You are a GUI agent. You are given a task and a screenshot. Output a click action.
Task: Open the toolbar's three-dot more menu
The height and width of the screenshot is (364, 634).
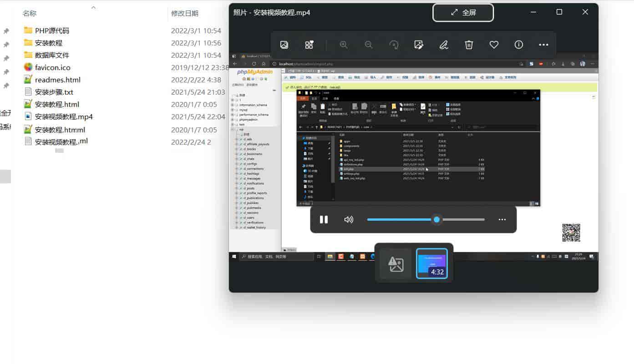543,45
